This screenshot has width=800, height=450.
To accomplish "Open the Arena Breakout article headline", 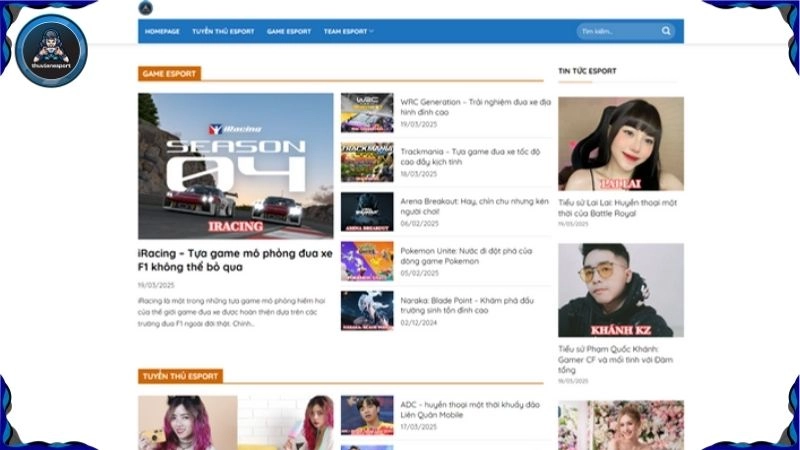I will click(x=474, y=206).
